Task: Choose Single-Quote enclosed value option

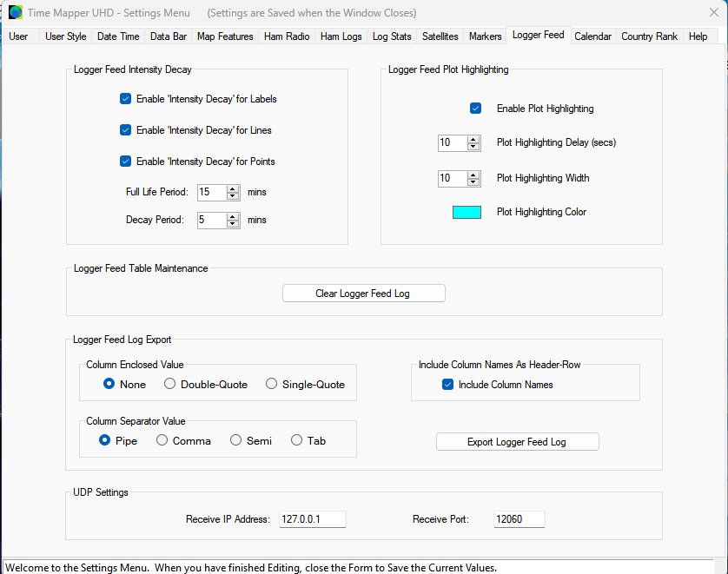Action: 272,384
